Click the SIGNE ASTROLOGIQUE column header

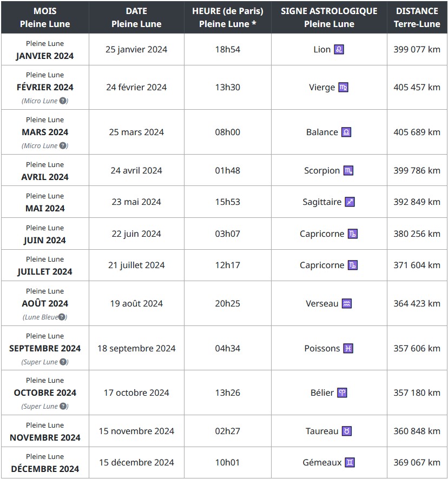click(329, 17)
